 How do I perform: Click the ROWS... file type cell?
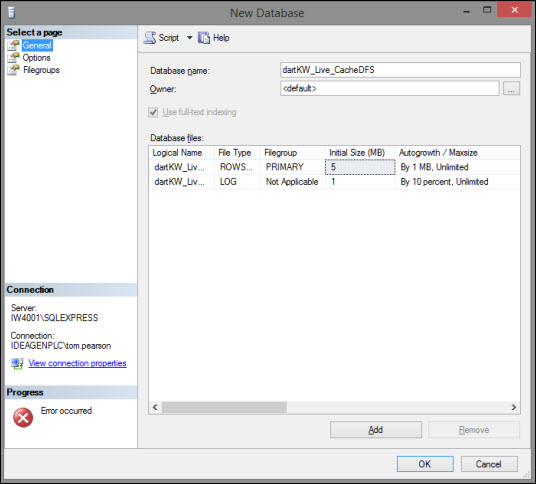[237, 167]
